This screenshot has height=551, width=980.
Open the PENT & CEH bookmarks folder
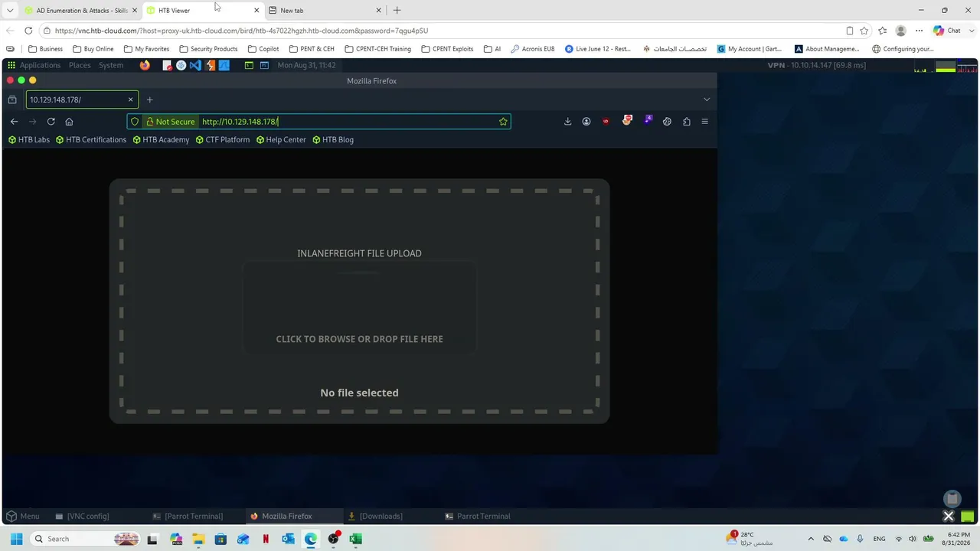coord(312,49)
